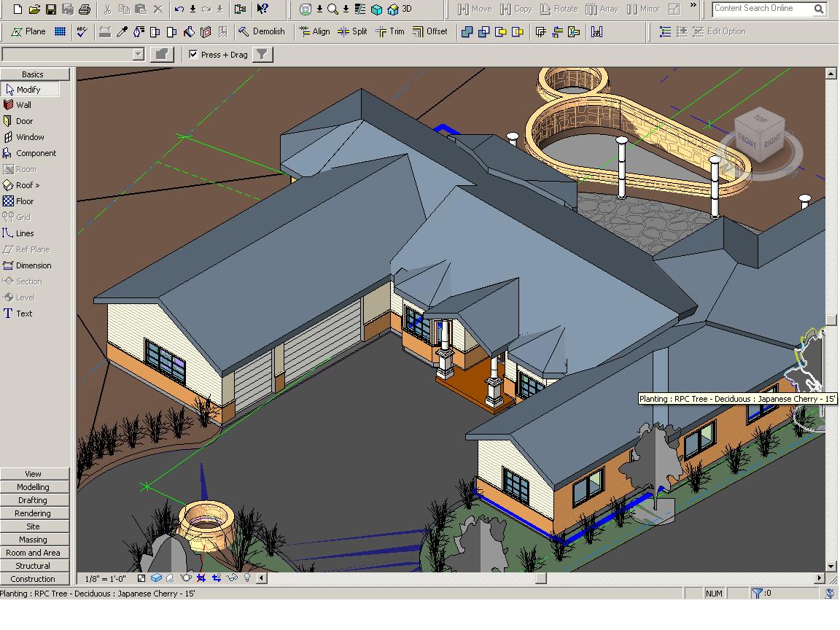Open a file with the folder icon

[x=34, y=9]
